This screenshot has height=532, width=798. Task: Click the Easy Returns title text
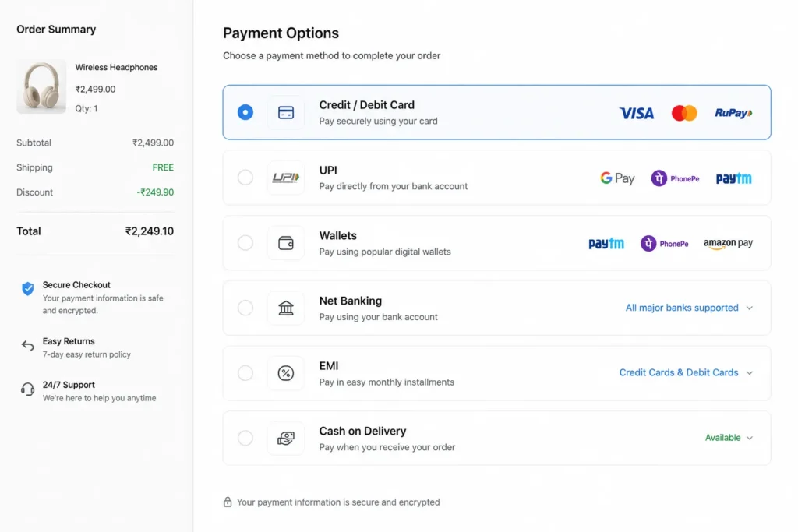[69, 341]
